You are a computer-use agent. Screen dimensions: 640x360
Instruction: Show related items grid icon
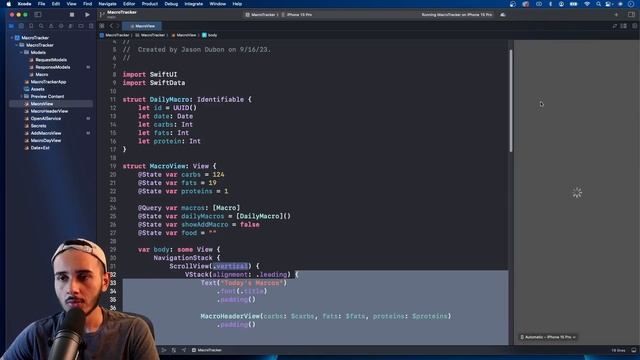click(102, 26)
